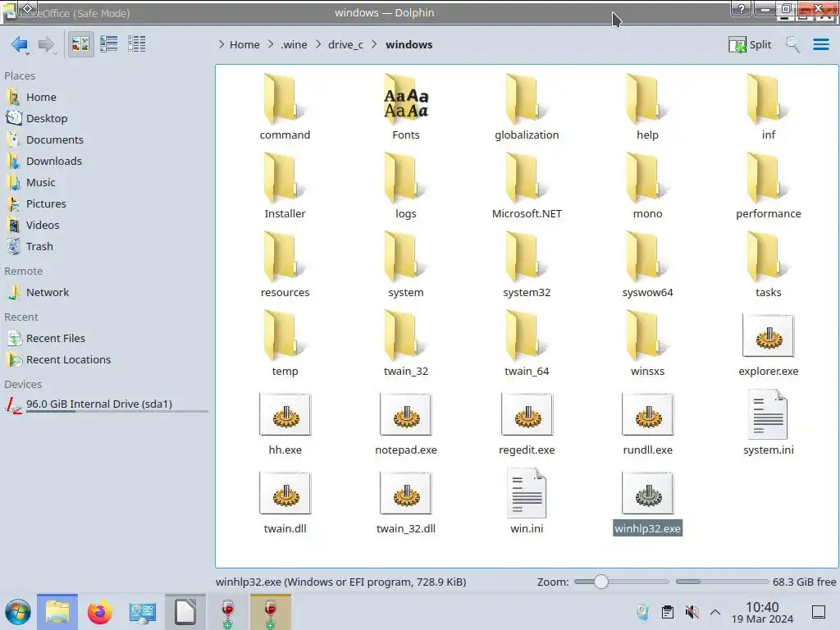Select winhlp32.exe file icon
840x630 pixels.
tap(647, 494)
